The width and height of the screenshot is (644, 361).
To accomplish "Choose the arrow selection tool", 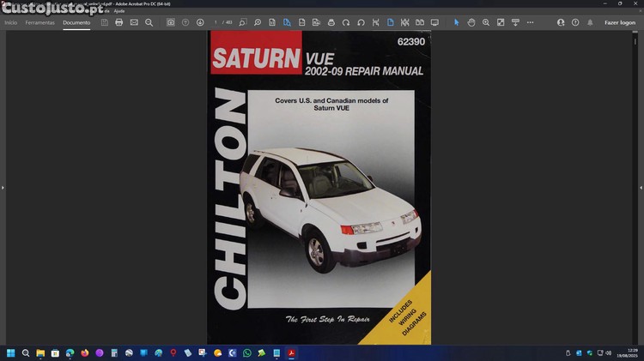I will coord(457,22).
